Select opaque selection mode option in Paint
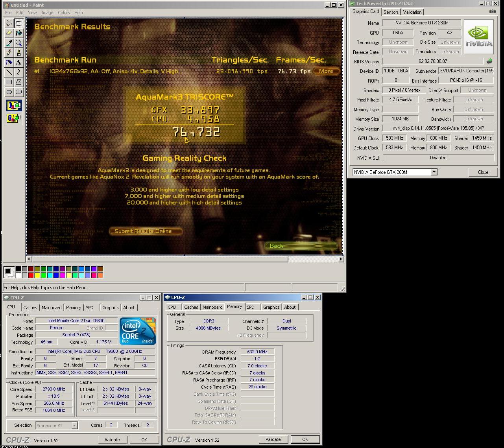Image resolution: width=504 pixels, height=448 pixels. (14, 105)
